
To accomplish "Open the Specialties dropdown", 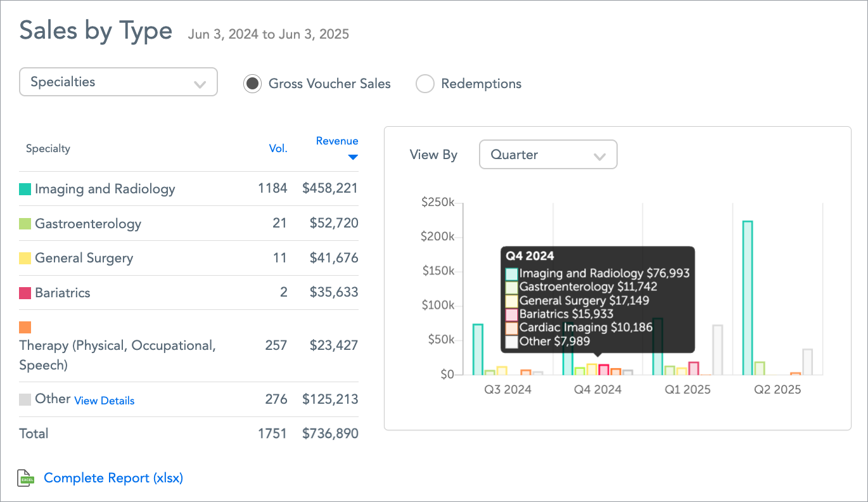I will (118, 82).
